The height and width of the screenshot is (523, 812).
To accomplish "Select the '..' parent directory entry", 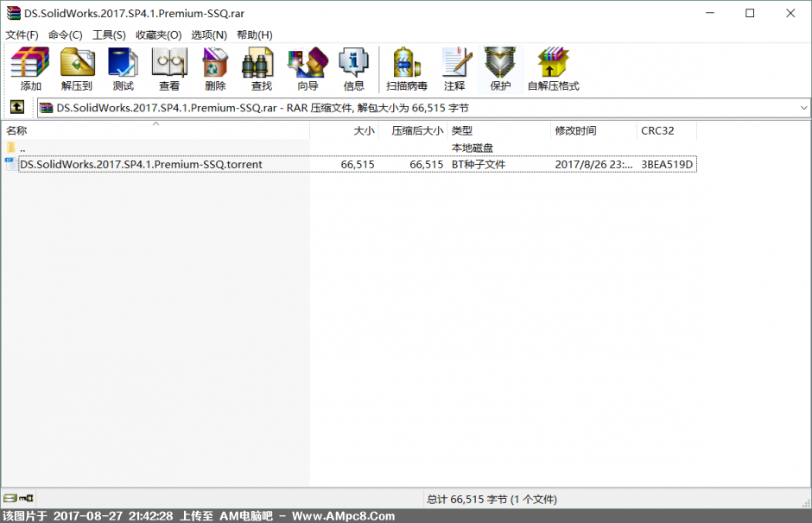I will coord(22,148).
